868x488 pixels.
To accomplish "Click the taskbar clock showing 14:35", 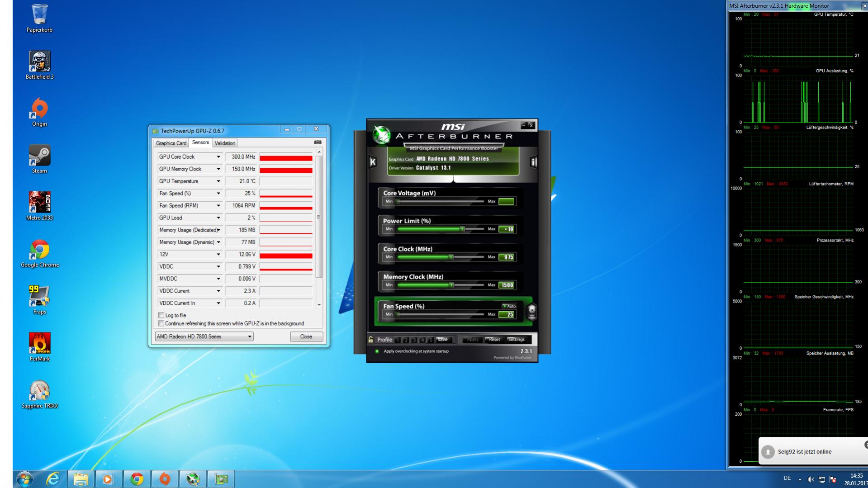I will [x=856, y=479].
